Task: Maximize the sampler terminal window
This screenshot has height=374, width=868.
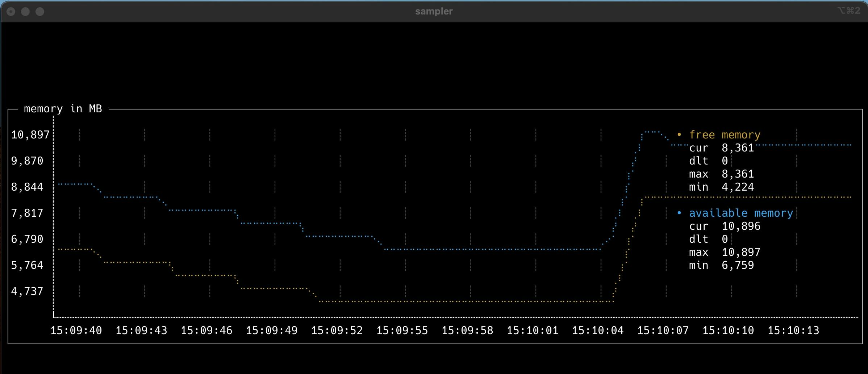Action: [40, 12]
